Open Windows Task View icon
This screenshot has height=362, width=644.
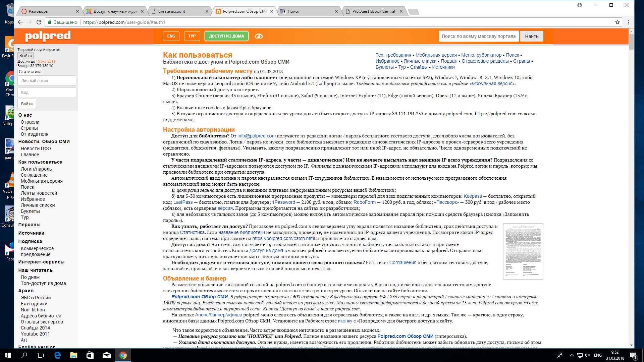tap(40, 355)
